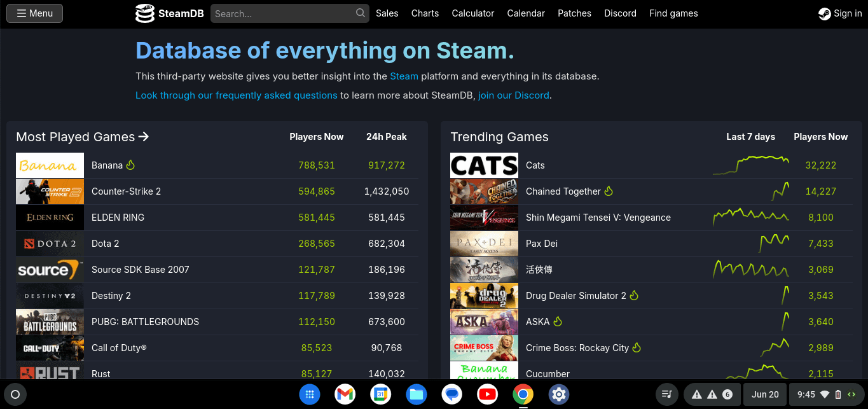
Task: Click the join our Discord link
Action: pos(513,95)
